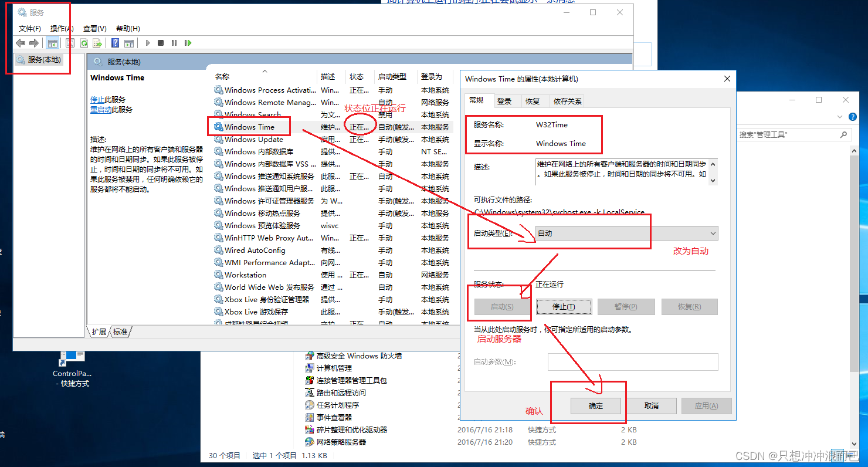This screenshot has height=467, width=868.
Task: Click the 启动参数(M) text field
Action: (x=633, y=362)
